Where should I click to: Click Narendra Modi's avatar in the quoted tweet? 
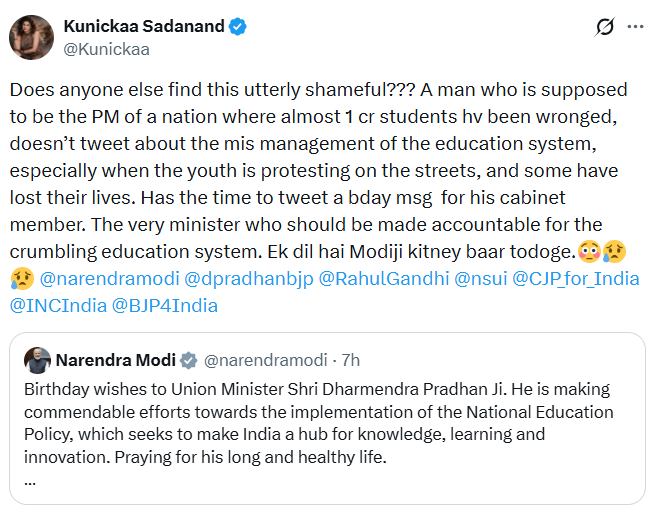[38, 360]
